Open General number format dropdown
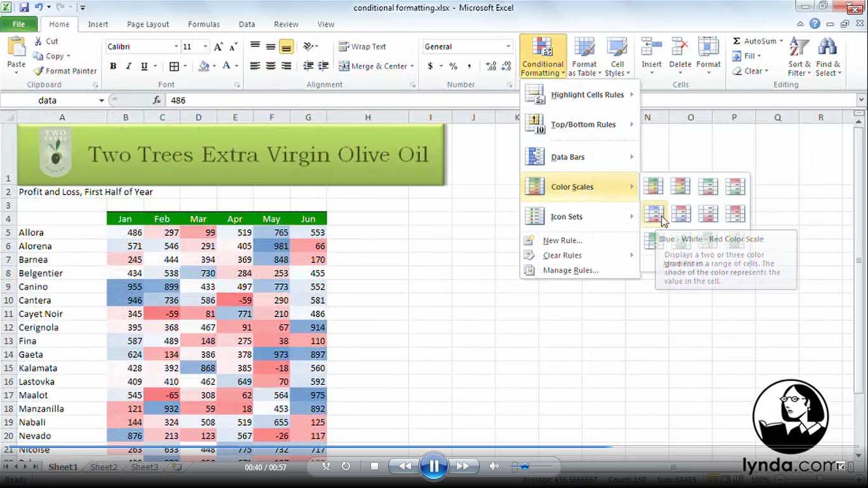868x488 pixels. (x=508, y=47)
